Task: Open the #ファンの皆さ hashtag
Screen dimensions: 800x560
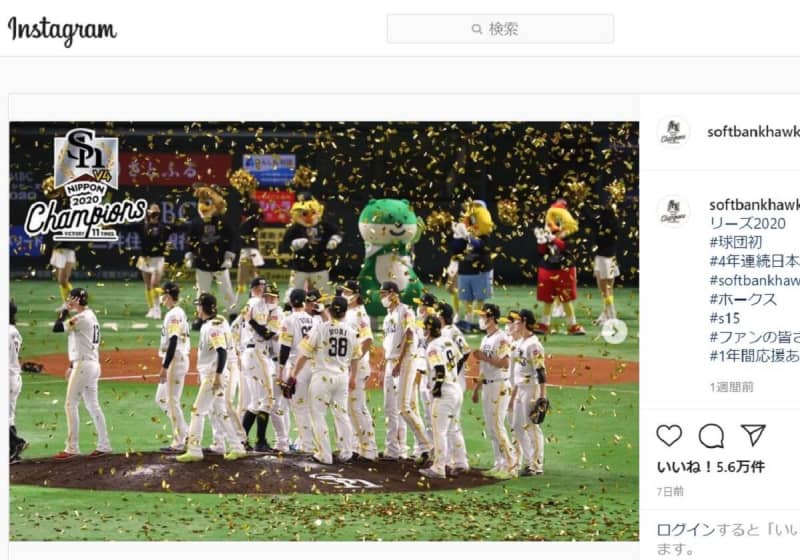Action: (754, 337)
